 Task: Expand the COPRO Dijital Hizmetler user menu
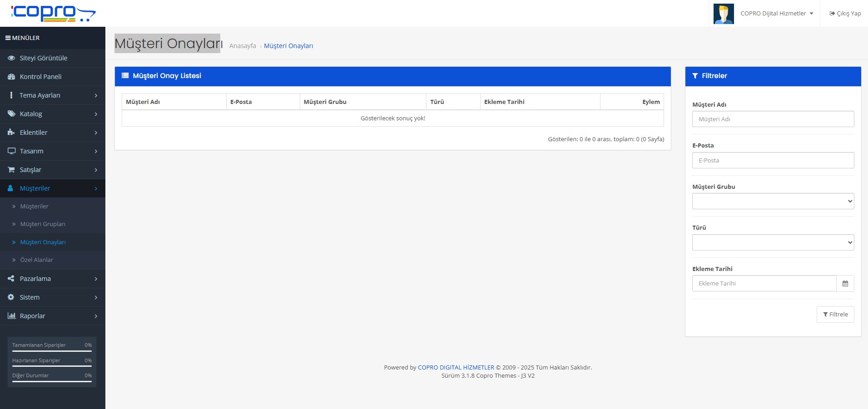(x=776, y=14)
